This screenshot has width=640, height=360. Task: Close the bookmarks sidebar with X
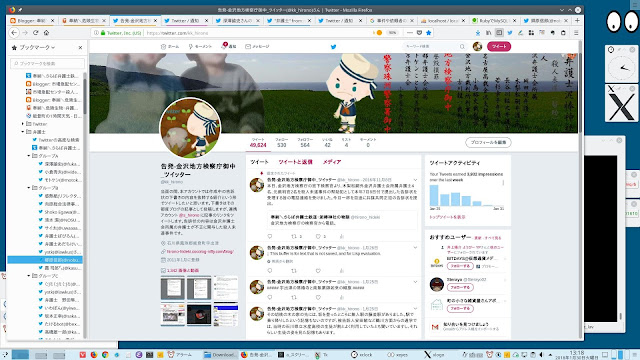click(80, 48)
